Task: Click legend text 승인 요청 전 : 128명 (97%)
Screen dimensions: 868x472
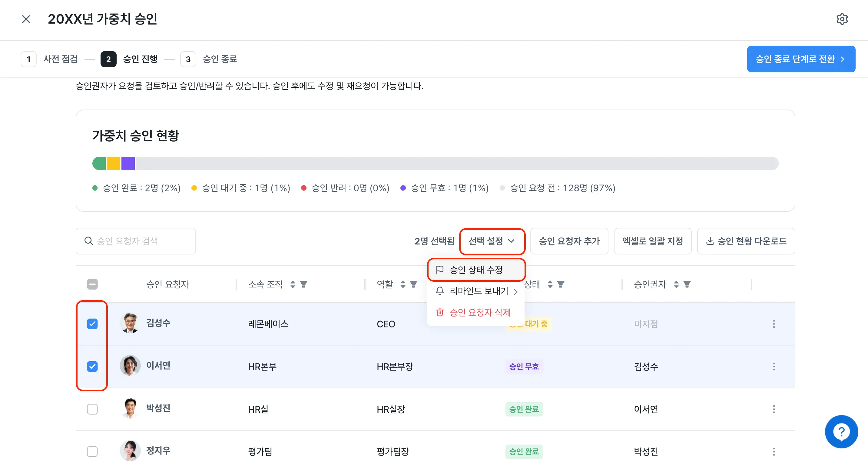Action: pyautogui.click(x=563, y=188)
